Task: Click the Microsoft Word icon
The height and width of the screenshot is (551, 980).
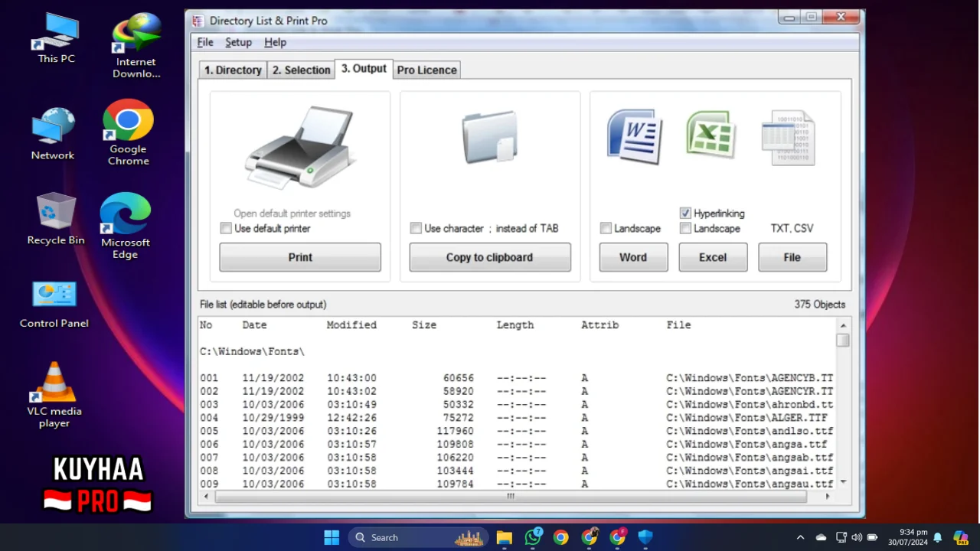Action: (635, 137)
